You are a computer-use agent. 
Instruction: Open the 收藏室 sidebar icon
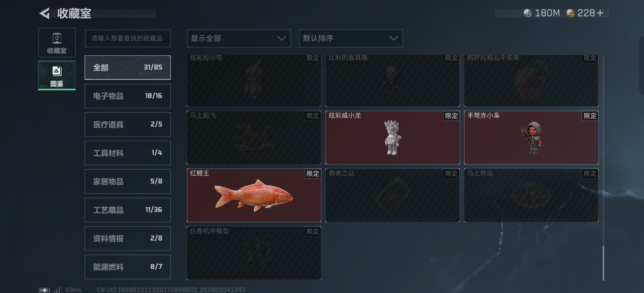coord(57,43)
